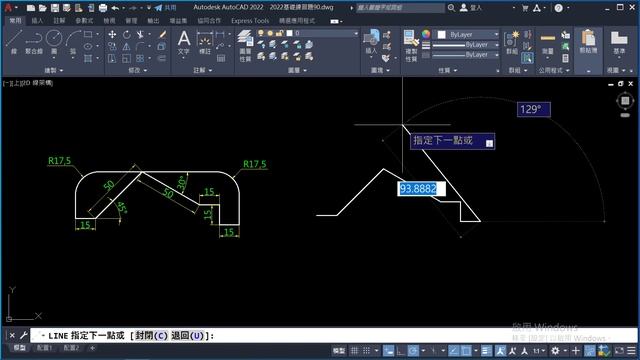Toggle ortho mode in status bar
This screenshot has height=360, width=640.
[400, 351]
